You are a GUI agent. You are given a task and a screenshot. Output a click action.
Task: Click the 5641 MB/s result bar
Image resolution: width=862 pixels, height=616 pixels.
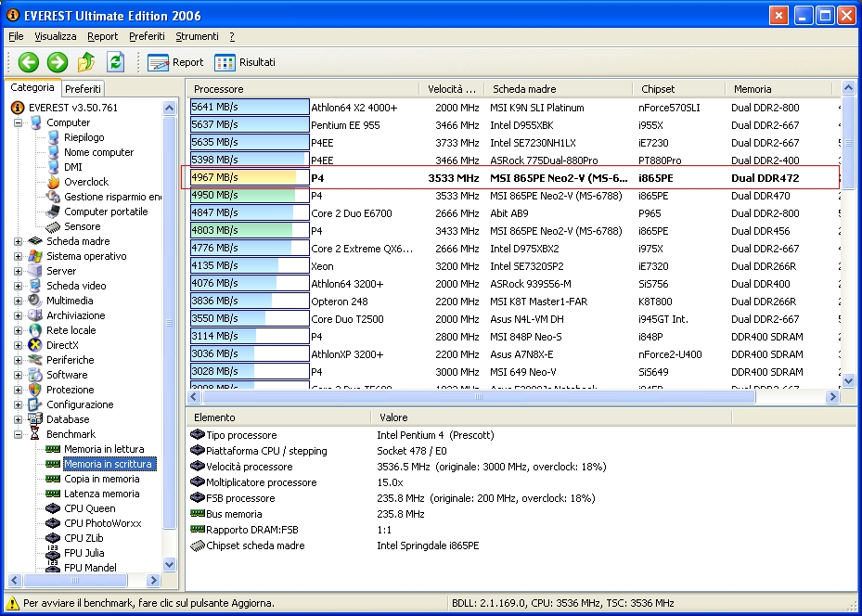pyautogui.click(x=250, y=108)
